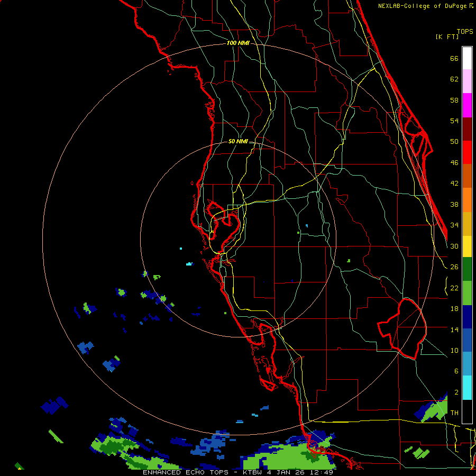The height and width of the screenshot is (476, 476).
Task: Click legend value 46
Action: [x=454, y=163]
